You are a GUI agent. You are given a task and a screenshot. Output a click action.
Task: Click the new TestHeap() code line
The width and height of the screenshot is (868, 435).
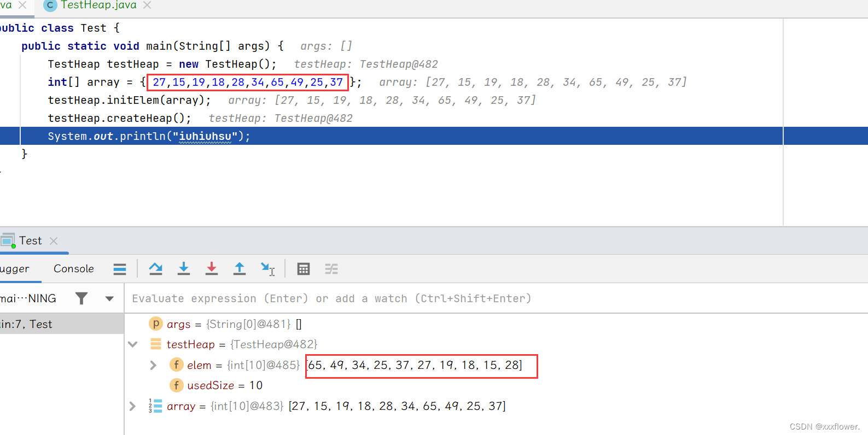click(162, 64)
